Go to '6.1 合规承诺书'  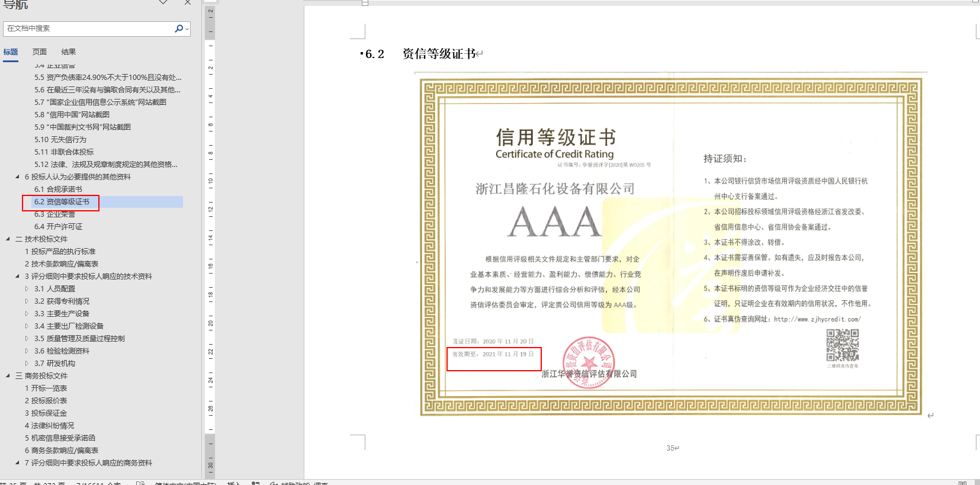(58, 189)
